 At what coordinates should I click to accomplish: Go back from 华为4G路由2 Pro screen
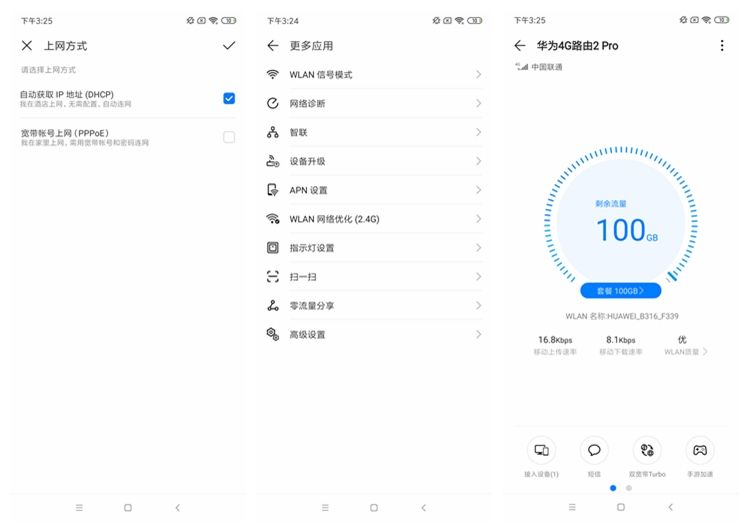(x=520, y=45)
